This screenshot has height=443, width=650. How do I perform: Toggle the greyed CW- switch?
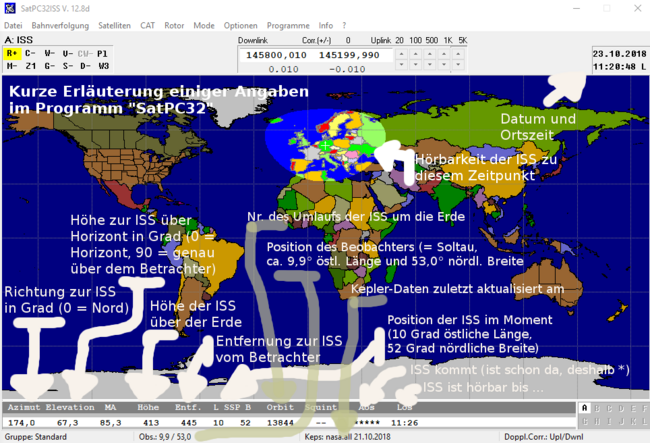click(85, 53)
